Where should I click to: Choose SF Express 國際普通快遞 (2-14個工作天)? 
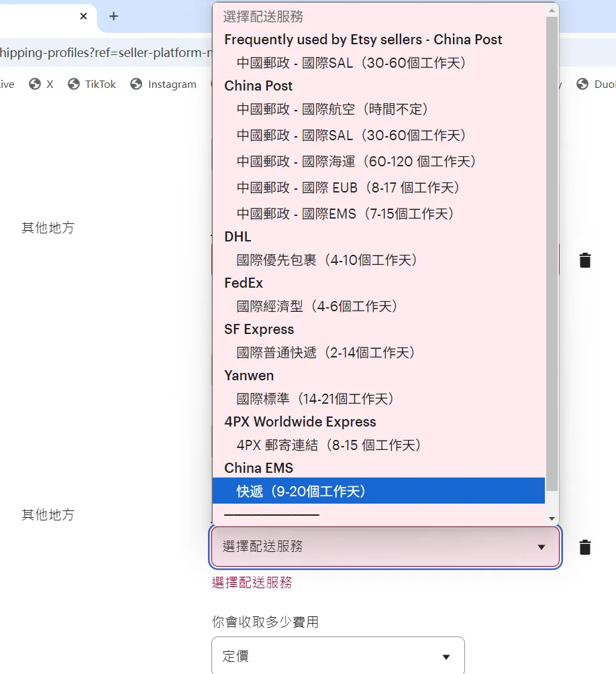378,353
